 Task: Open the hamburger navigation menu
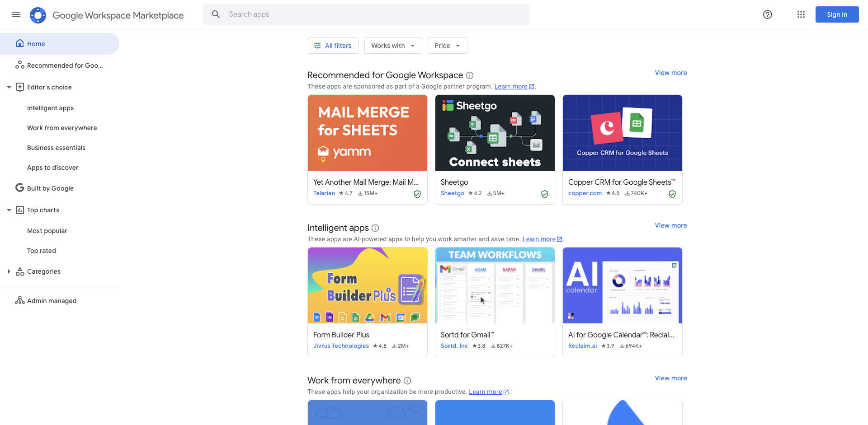point(16,14)
